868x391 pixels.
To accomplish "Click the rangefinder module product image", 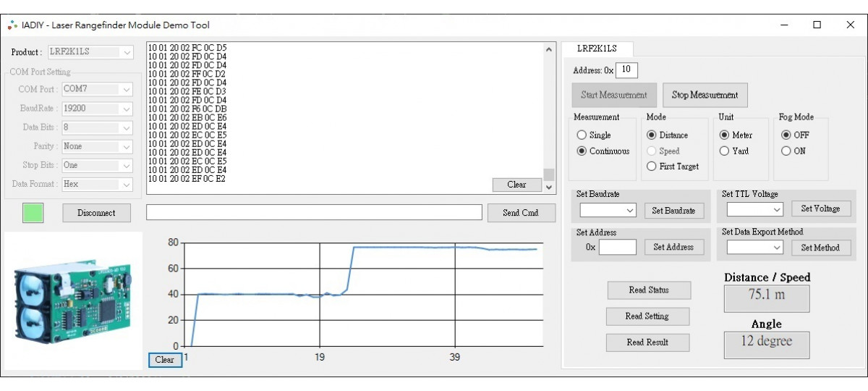I will pos(73,300).
